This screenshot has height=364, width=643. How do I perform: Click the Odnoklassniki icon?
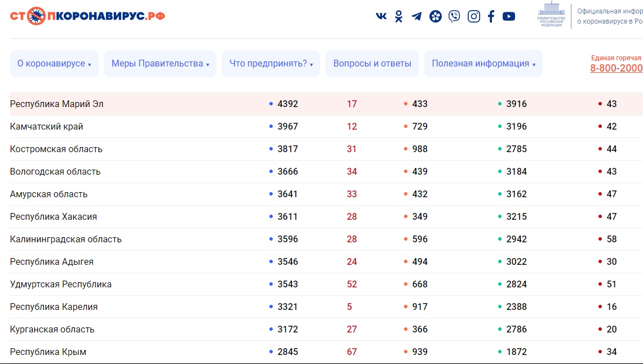pyautogui.click(x=399, y=16)
